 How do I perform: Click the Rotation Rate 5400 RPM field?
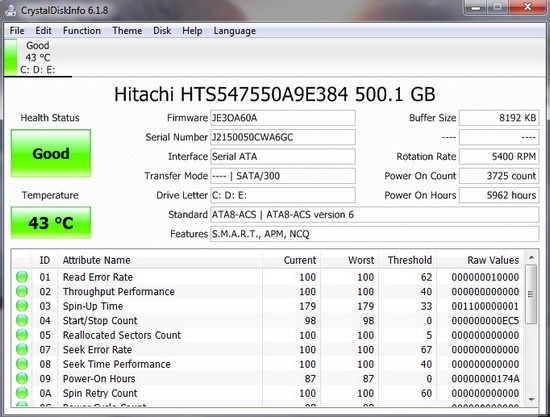click(x=499, y=156)
